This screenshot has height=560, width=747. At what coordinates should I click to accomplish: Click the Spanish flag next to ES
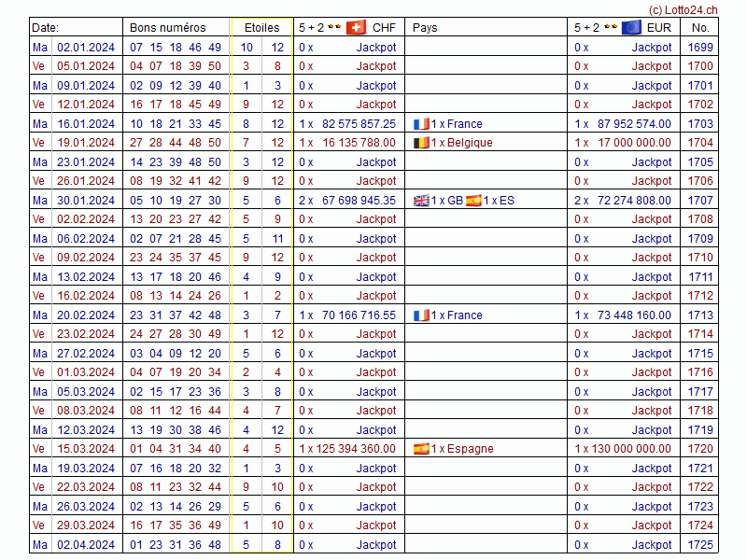click(473, 200)
